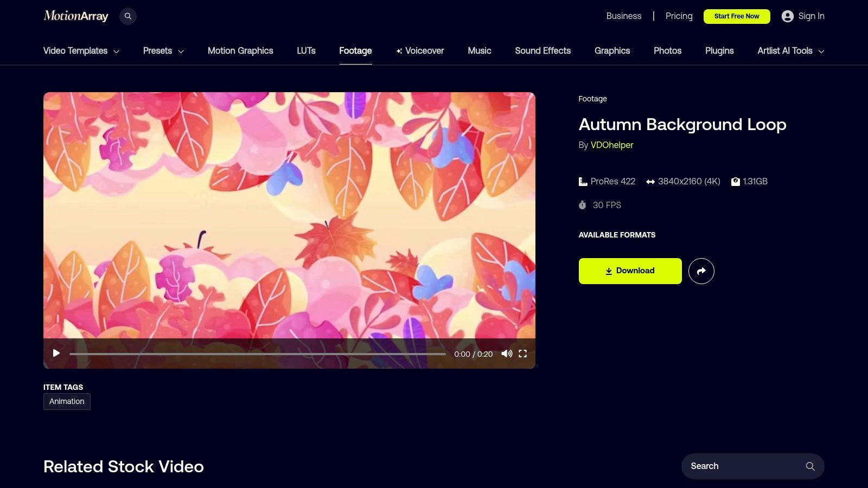Screen dimensions: 868x488
Task: Mute the video with the speaker icon
Action: coord(507,354)
